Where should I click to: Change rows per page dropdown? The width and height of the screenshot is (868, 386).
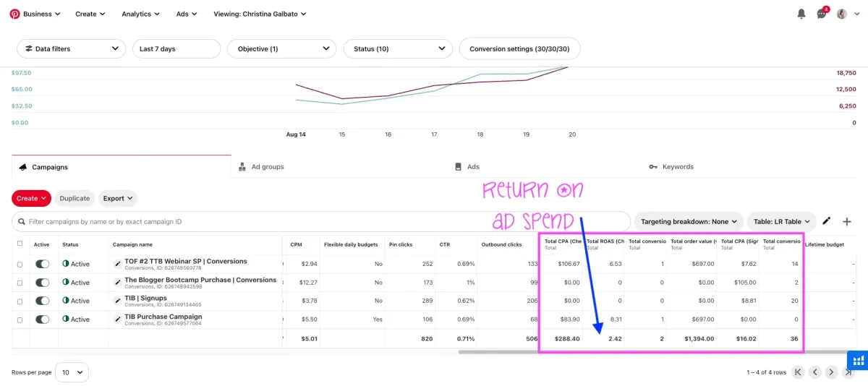(x=72, y=372)
